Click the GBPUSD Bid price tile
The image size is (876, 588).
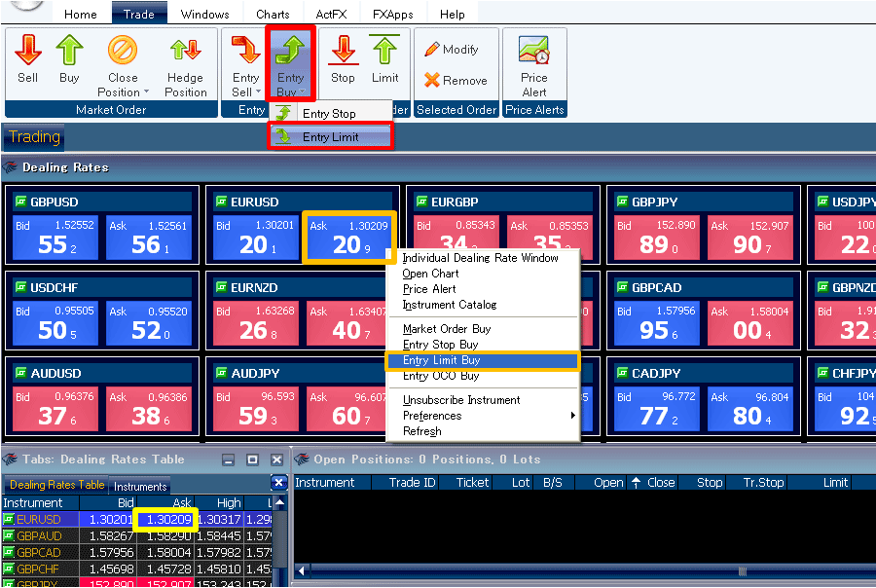click(x=55, y=238)
